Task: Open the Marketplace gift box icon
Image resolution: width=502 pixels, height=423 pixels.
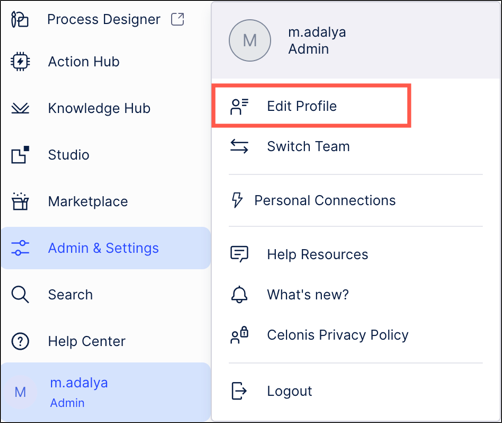Action: (x=20, y=201)
